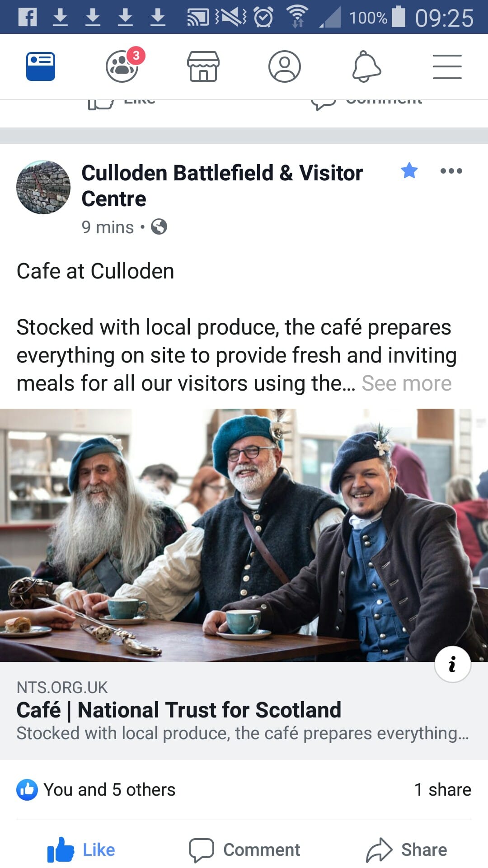Screen dimensions: 488x868
Task: View the 1 share count
Action: pos(443,790)
